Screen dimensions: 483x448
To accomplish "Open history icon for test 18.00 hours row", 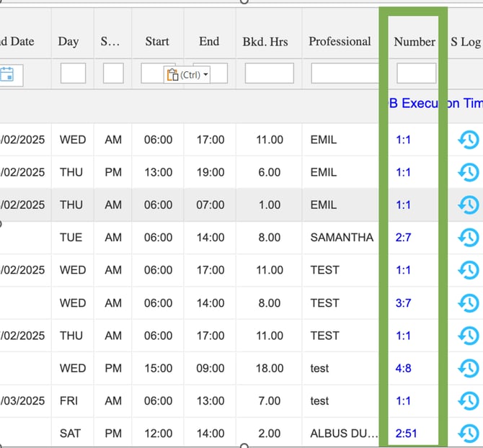I will [x=469, y=368].
